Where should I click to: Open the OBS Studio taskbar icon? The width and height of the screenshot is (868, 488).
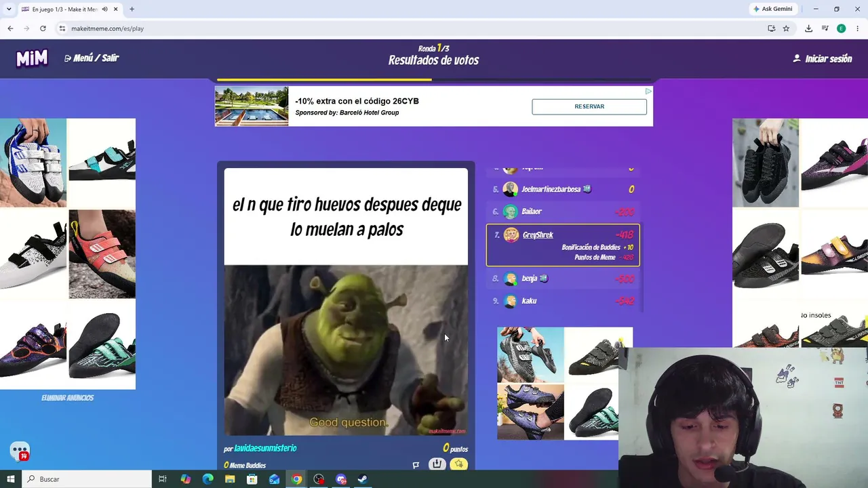click(319, 479)
